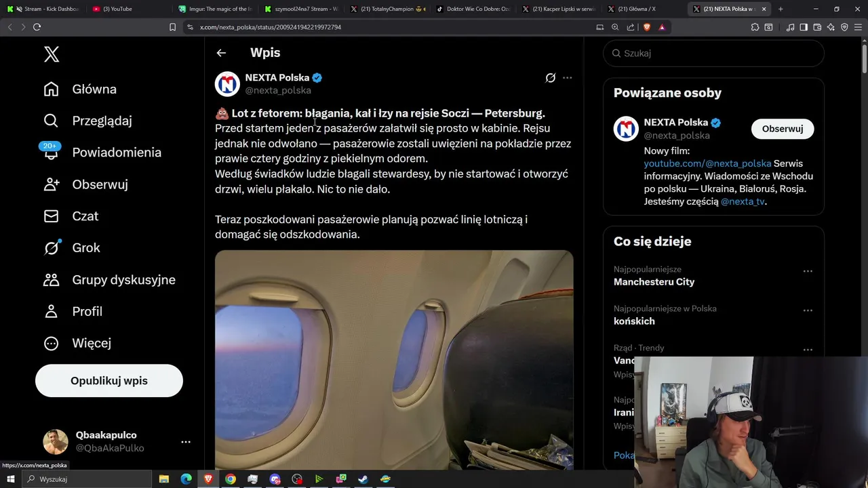Open the browser main menu
The height and width of the screenshot is (488, 868).
click(859, 27)
